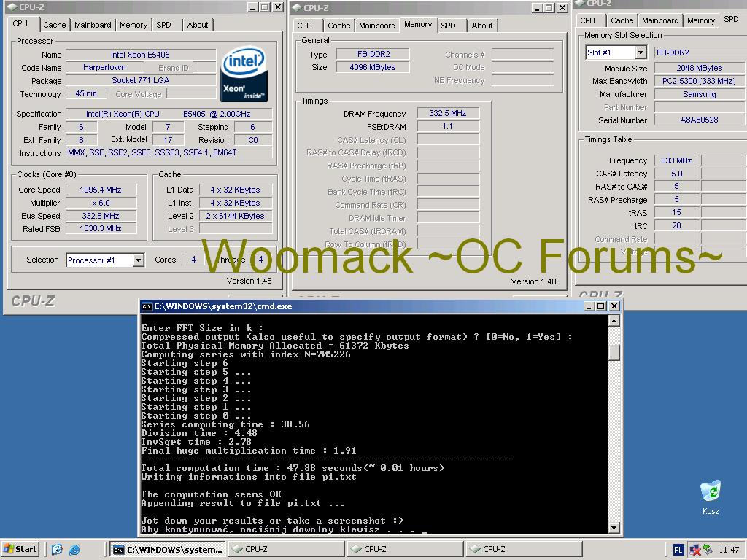Screen dimensions: 747x560
Task: Minimize the cmd.exe window
Action: tap(589, 306)
